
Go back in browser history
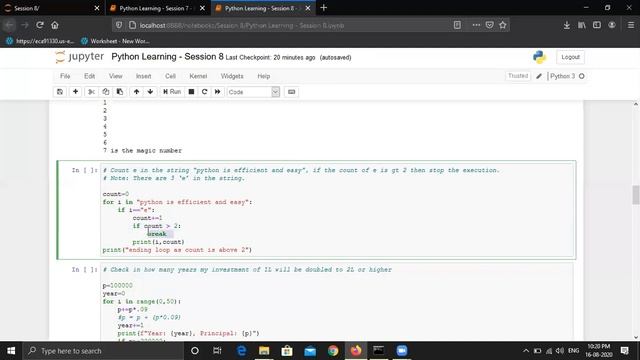[x=9, y=25]
